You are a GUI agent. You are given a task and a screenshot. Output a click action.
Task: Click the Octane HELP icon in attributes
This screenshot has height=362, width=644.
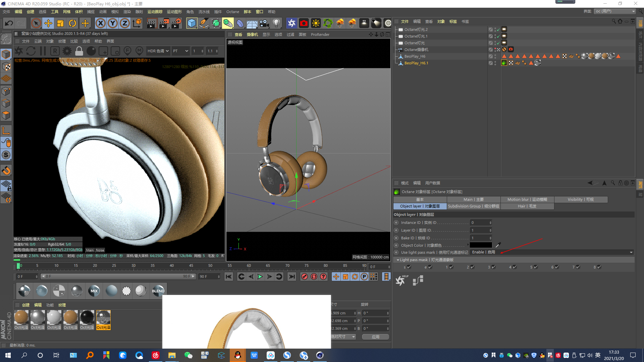(401, 280)
